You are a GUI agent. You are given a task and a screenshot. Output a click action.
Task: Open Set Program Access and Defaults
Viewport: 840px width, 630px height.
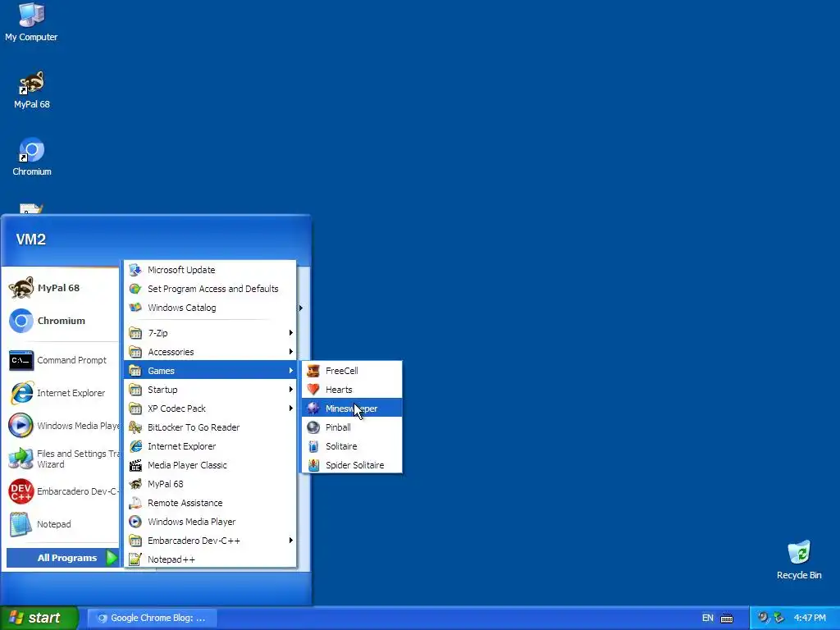click(x=210, y=289)
